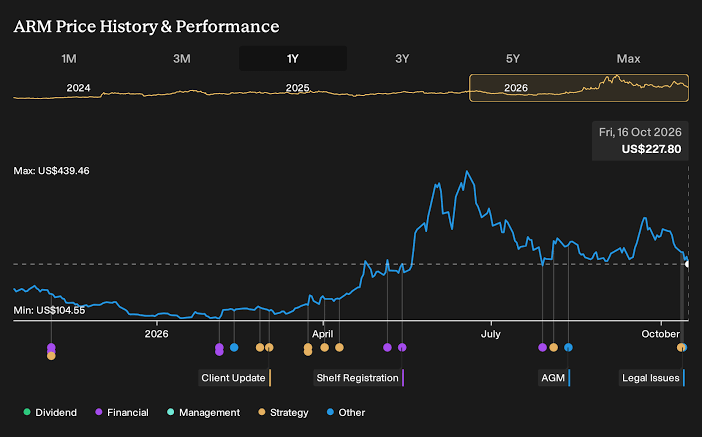Screen dimensions: 702x437
Task: Click the 'ARM Price History & Performance' heading
Action: coord(146,26)
